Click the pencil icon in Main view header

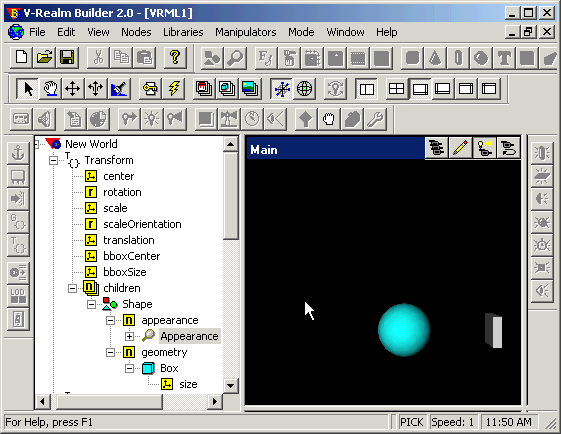tap(460, 147)
